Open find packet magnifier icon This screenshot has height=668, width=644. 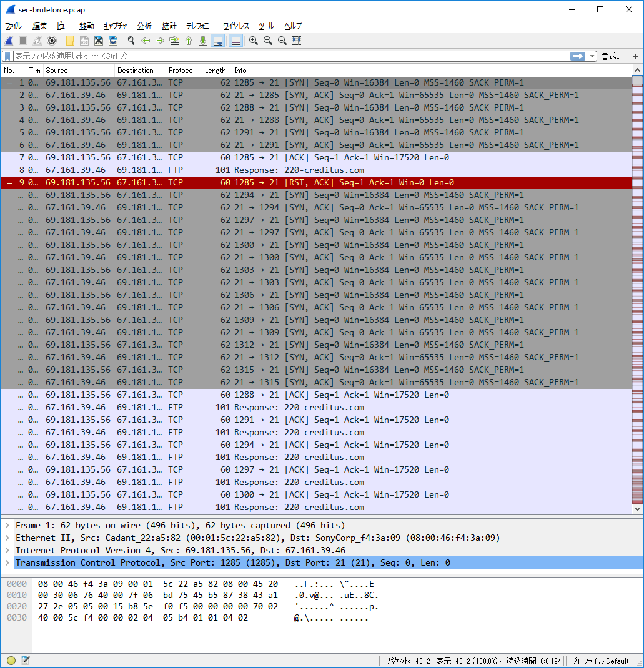(x=131, y=41)
